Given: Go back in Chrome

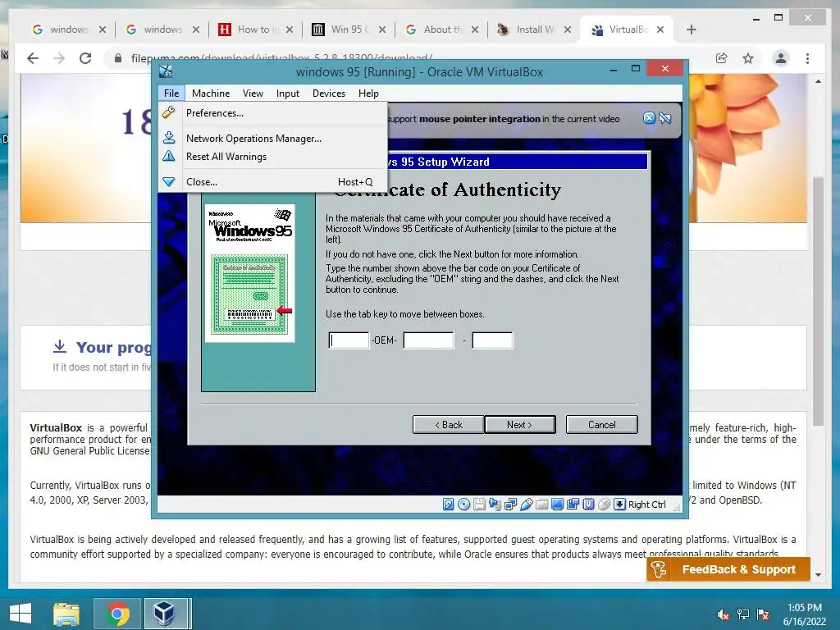Looking at the screenshot, I should [33, 58].
